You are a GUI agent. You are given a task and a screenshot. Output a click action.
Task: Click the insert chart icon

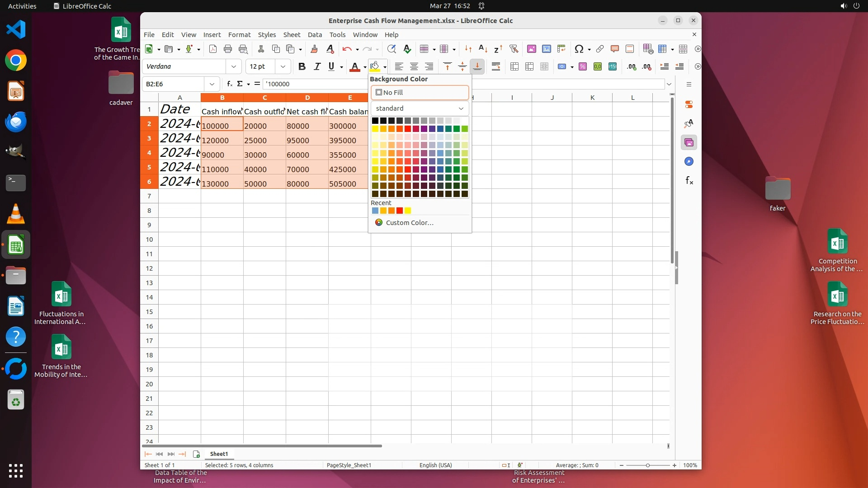(x=547, y=49)
